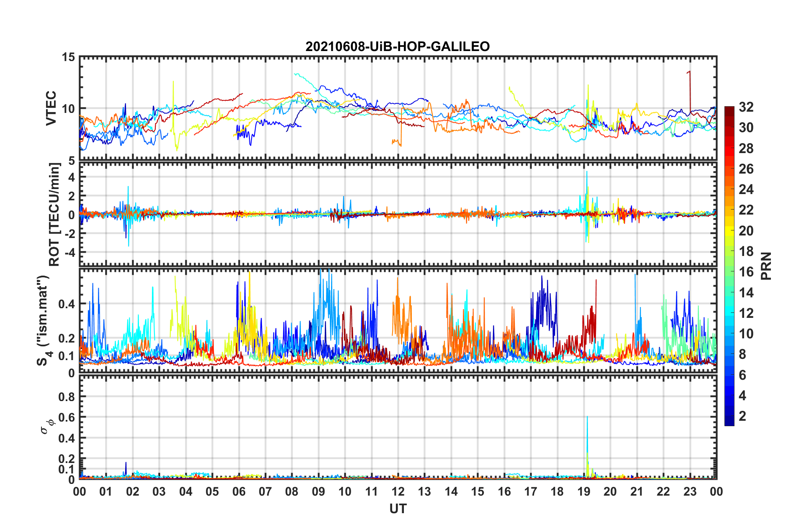796x532 pixels.
Task: Click the 10 tick on the VTEC axis
Action: coord(69,109)
